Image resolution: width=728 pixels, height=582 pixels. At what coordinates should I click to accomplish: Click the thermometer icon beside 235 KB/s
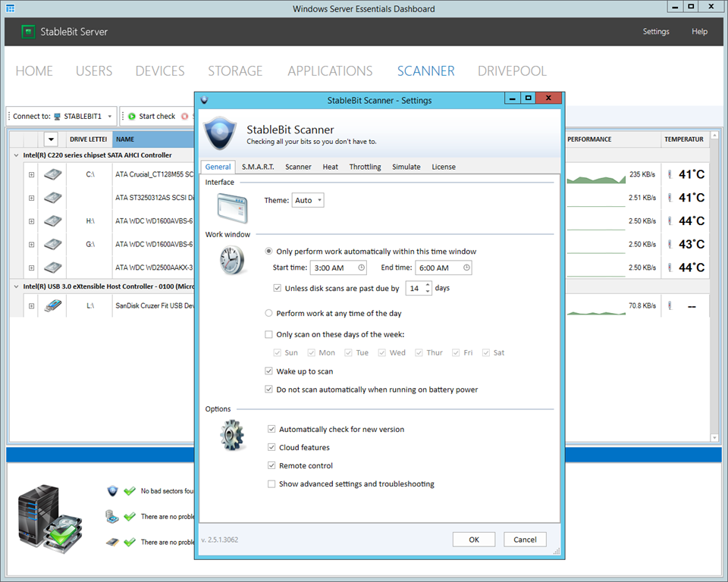[x=670, y=174]
